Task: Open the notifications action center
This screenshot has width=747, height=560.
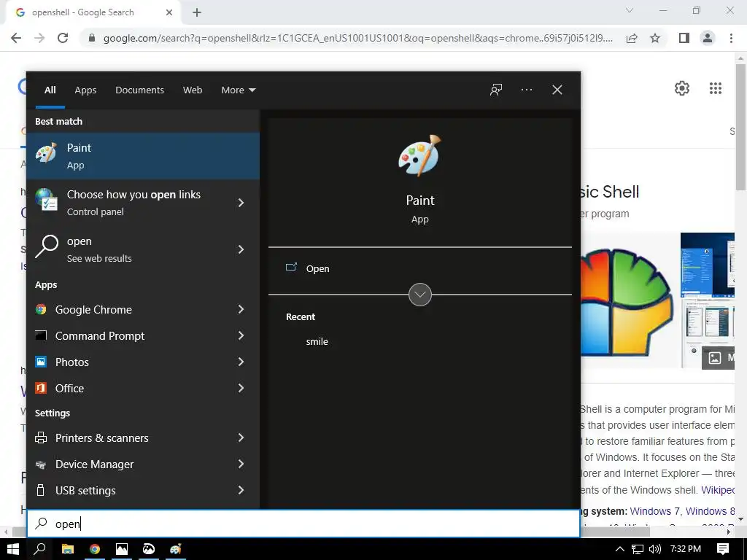Action: [723, 549]
